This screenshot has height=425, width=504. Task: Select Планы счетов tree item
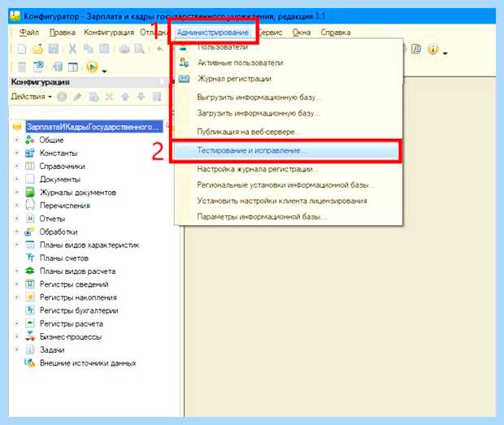pyautogui.click(x=64, y=258)
